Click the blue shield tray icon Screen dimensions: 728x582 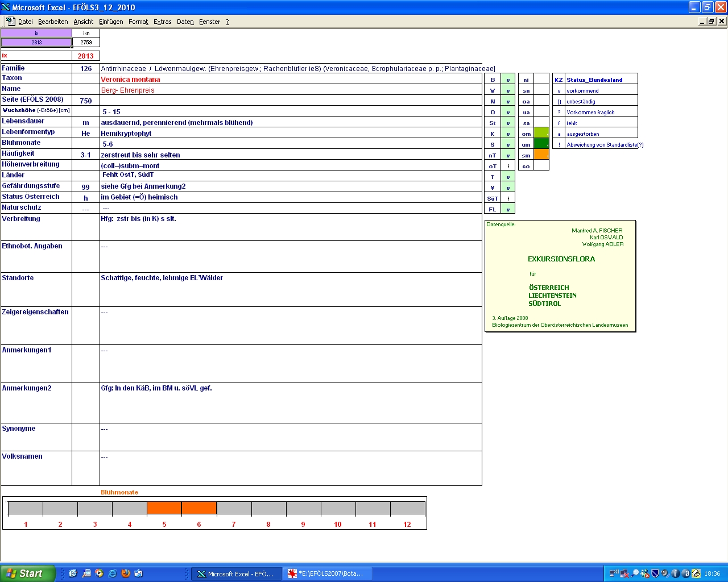pos(655,573)
